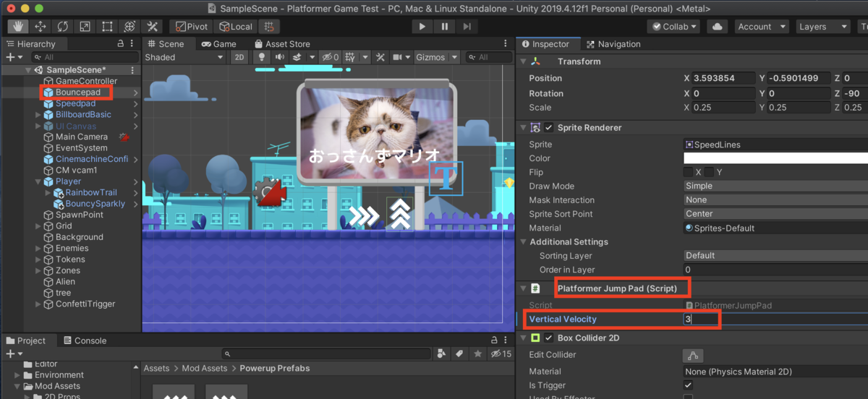Lock the Hierarchy panel

121,44
